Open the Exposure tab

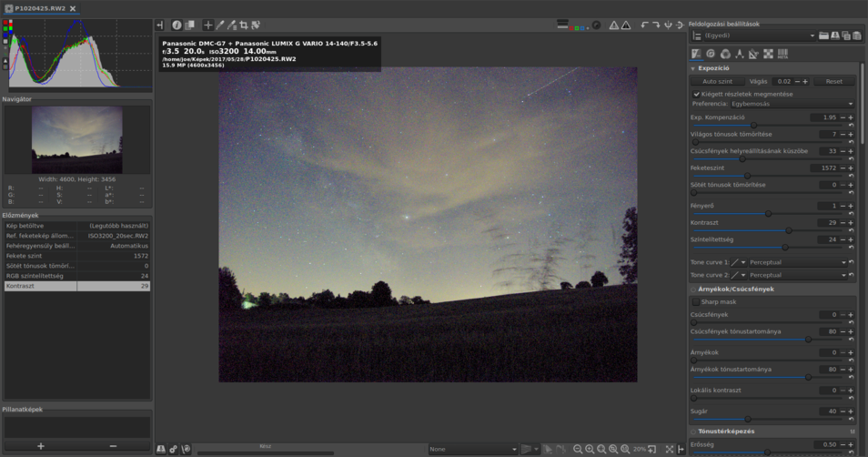click(696, 54)
